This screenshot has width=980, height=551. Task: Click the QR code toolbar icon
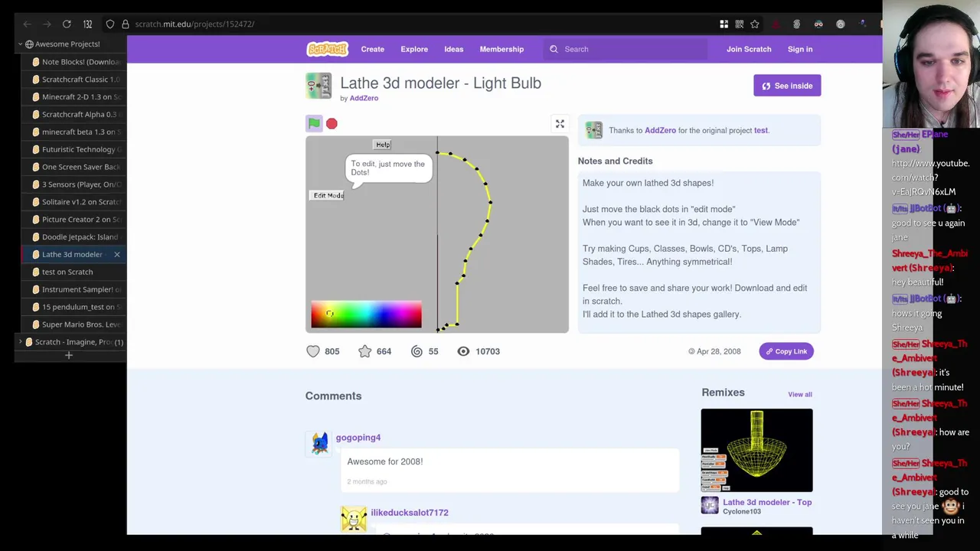coord(740,24)
